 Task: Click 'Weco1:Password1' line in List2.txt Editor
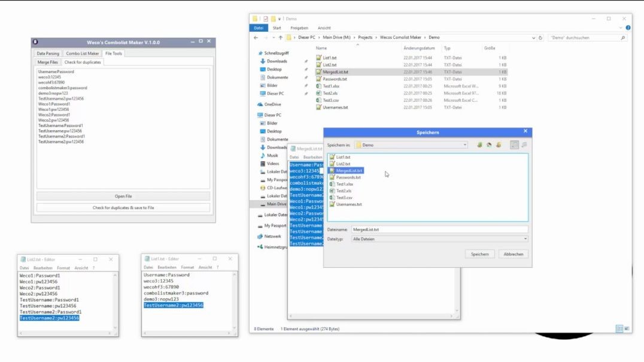click(x=40, y=276)
